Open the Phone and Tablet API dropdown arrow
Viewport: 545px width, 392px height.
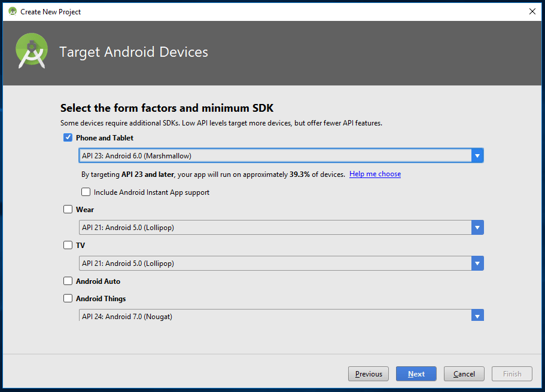tap(477, 156)
